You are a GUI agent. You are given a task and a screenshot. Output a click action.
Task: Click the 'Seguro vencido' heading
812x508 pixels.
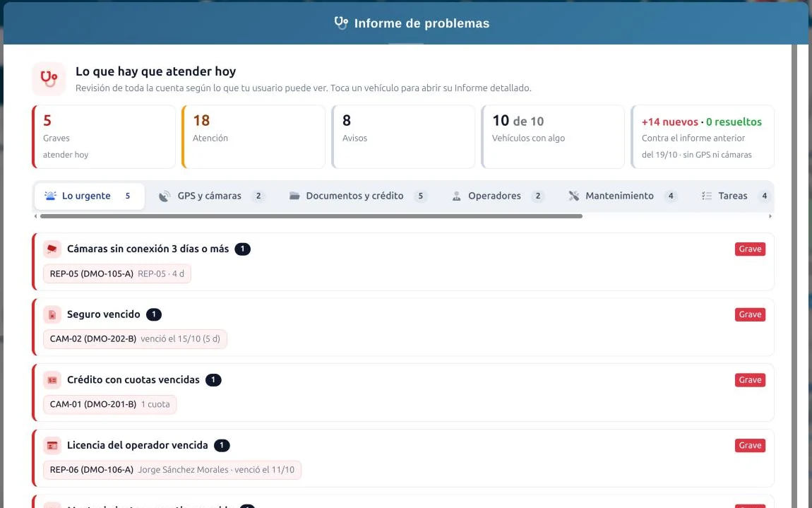104,314
